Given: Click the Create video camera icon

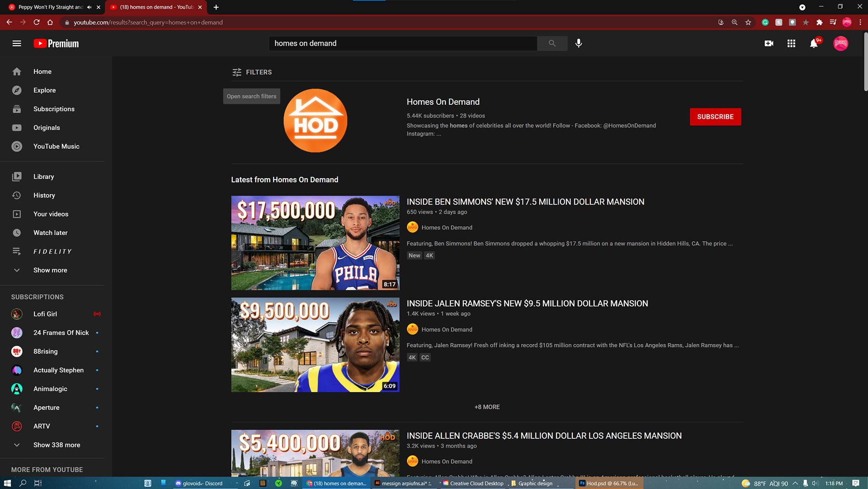Looking at the screenshot, I should [x=769, y=43].
